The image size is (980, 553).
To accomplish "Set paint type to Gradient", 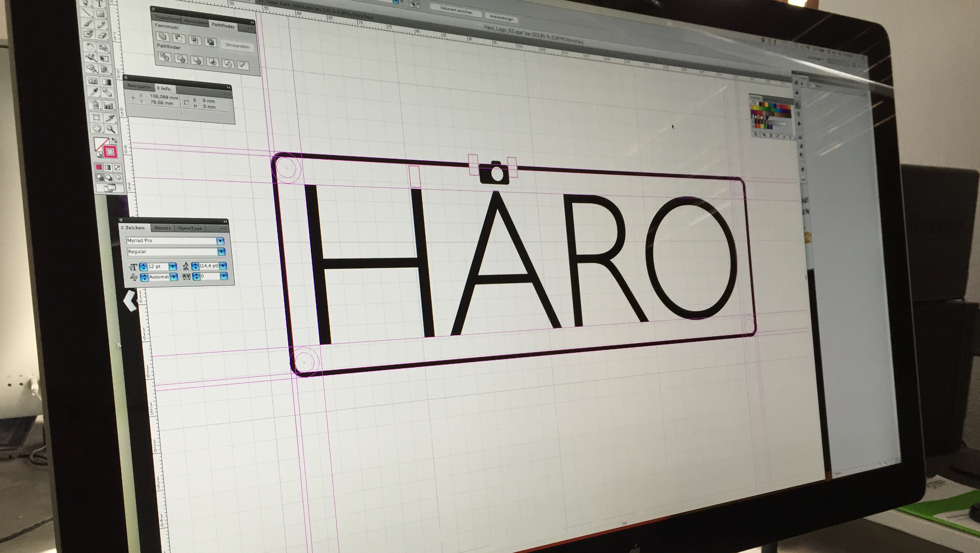I will [x=108, y=168].
